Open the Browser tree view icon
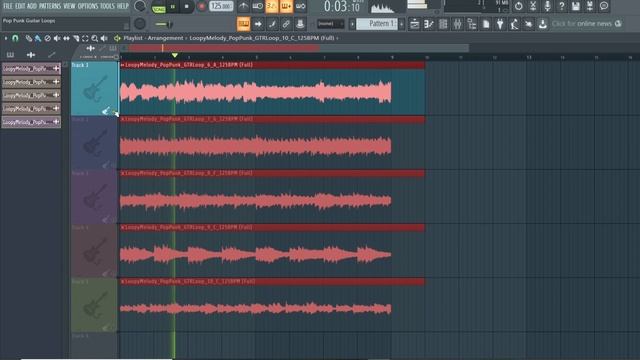Screen dimensions: 640x360 coord(471,24)
